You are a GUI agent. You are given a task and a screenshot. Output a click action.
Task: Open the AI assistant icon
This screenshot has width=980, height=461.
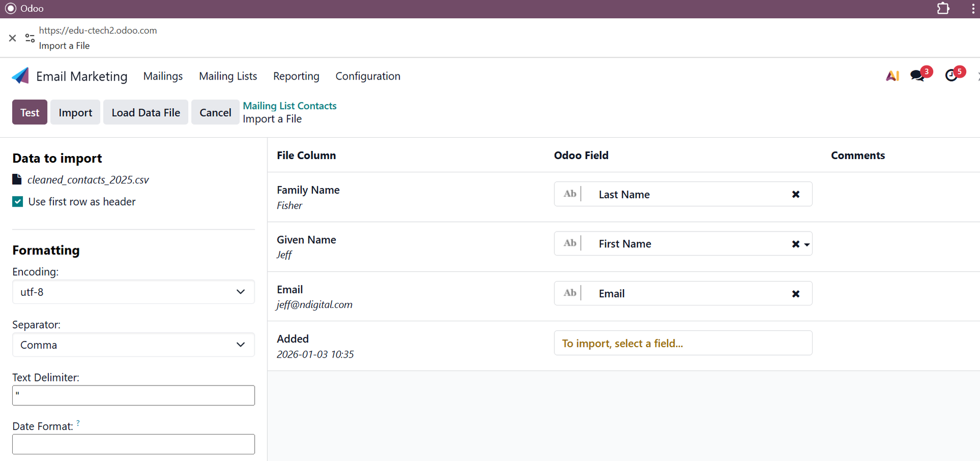click(x=892, y=76)
